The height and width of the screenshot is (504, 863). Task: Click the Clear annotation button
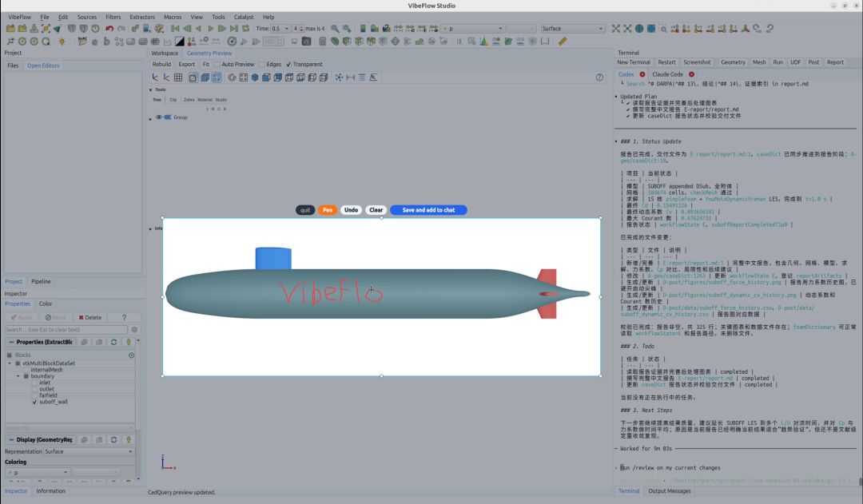click(x=376, y=210)
